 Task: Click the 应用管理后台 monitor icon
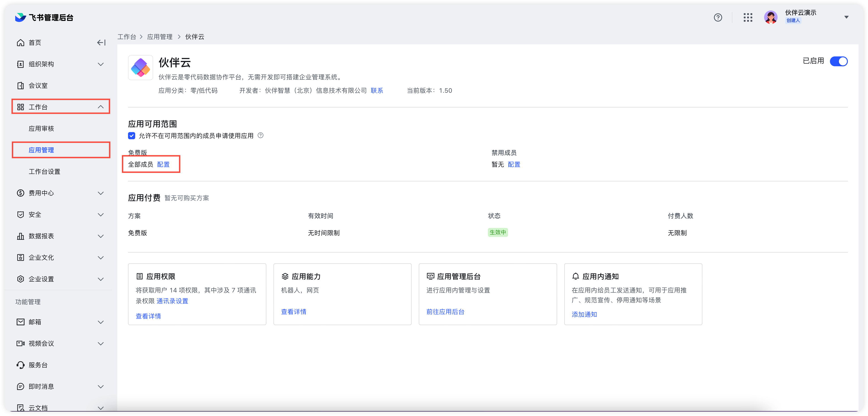click(430, 277)
